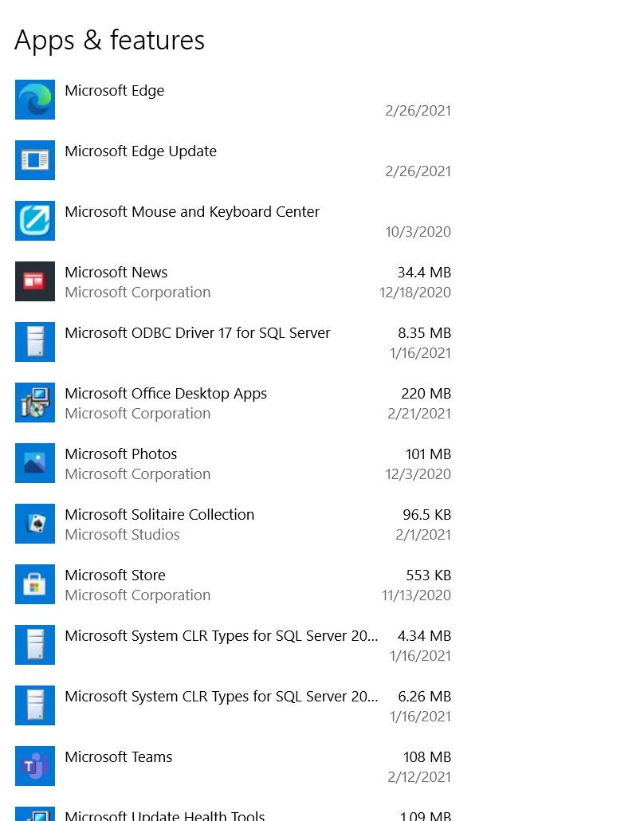
Task: Select the Microsoft Store name
Action: [116, 575]
